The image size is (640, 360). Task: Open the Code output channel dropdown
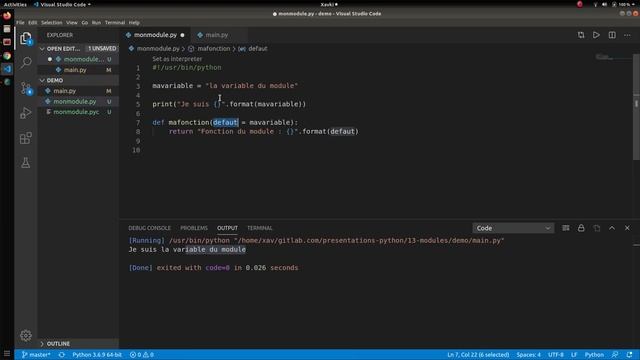pos(513,228)
